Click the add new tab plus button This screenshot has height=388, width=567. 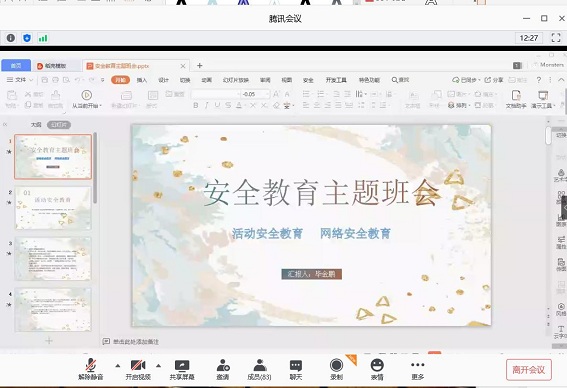click(199, 65)
